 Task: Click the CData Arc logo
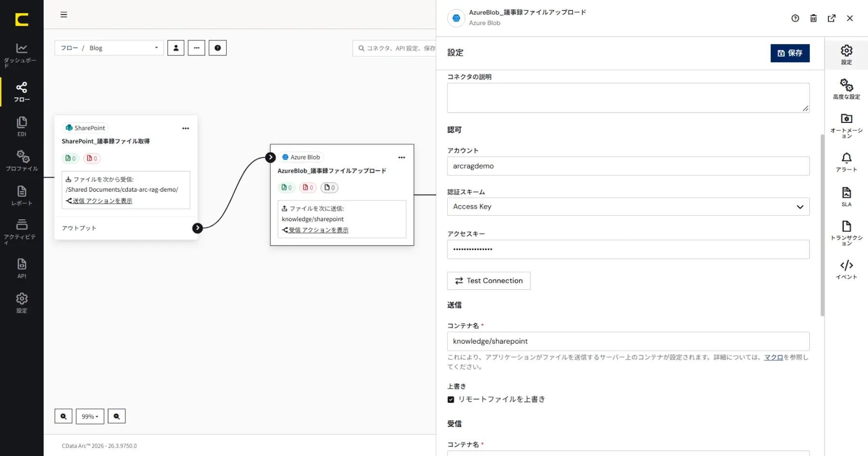pos(22,19)
